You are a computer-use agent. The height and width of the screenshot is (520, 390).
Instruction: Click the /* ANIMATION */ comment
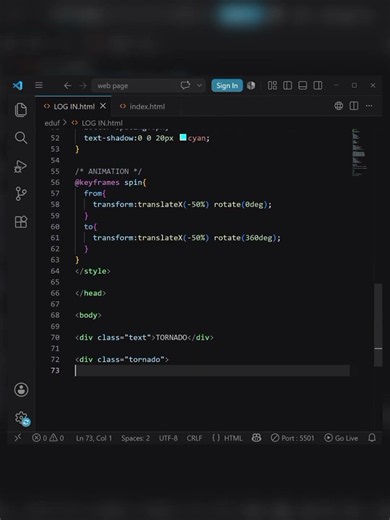[x=108, y=171]
